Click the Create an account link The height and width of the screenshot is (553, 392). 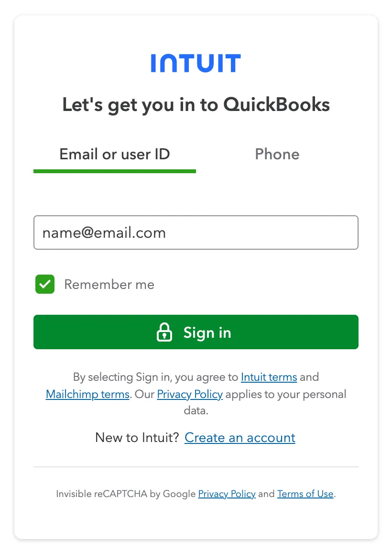240,438
